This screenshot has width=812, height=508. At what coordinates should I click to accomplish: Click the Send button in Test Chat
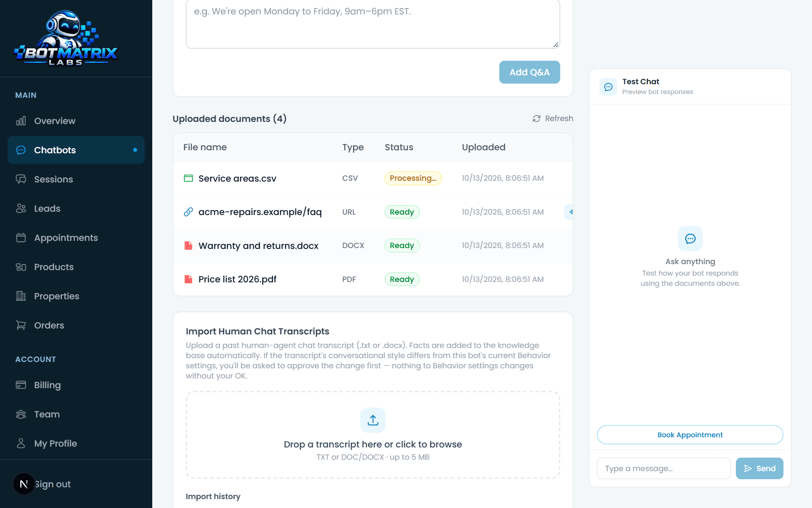coord(760,468)
